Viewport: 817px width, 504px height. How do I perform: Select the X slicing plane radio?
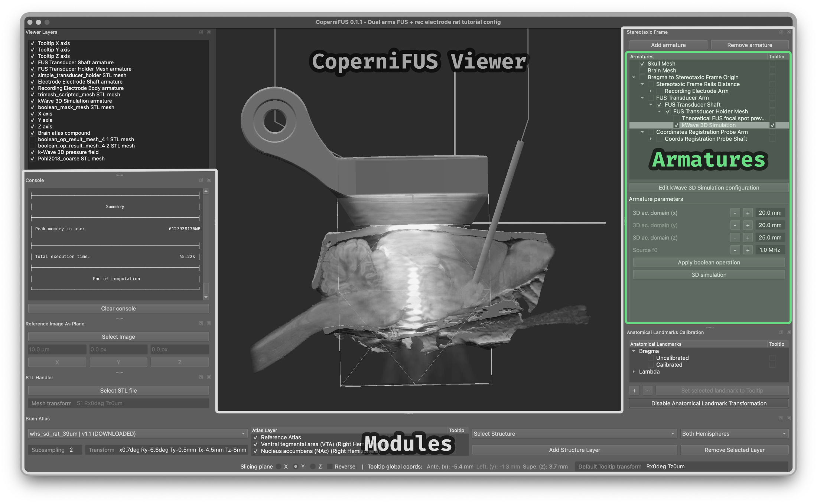click(x=279, y=466)
